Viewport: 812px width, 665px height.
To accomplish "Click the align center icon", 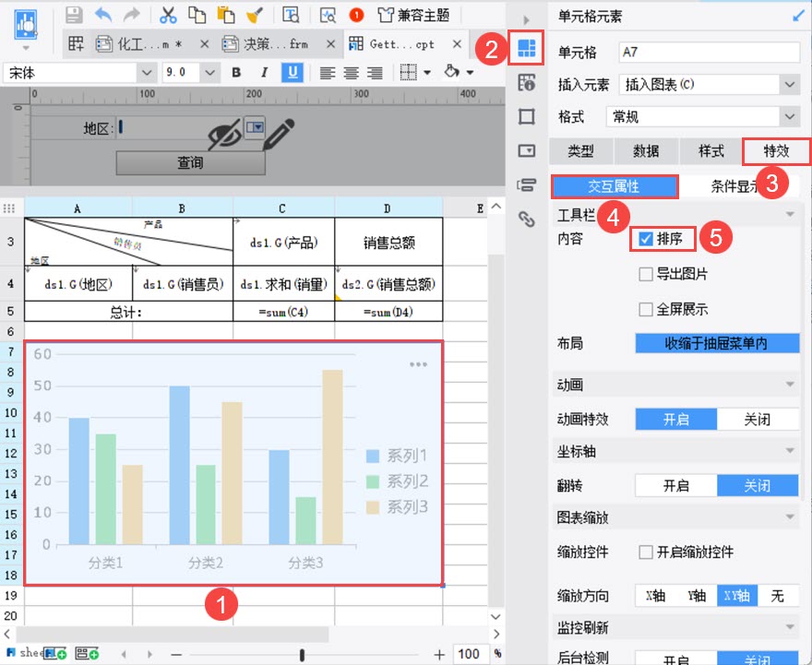I will 352,72.
